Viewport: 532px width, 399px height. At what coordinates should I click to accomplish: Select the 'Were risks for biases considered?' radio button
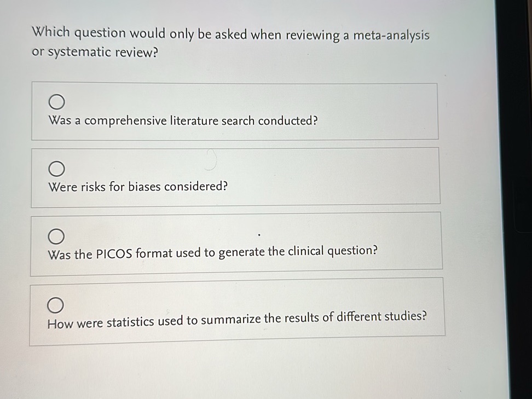(57, 168)
